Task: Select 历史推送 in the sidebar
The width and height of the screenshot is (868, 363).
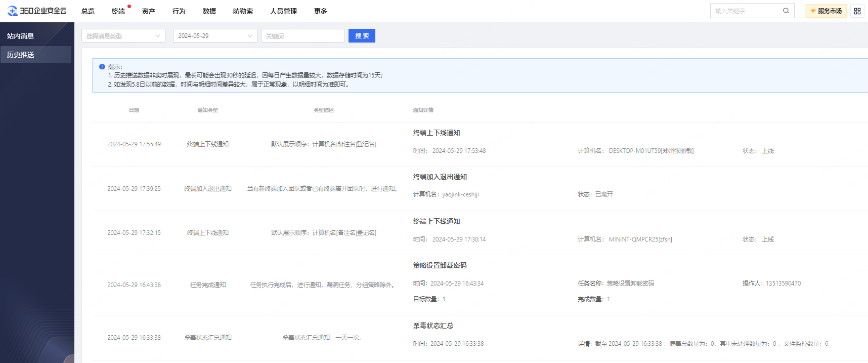Action: 35,55
